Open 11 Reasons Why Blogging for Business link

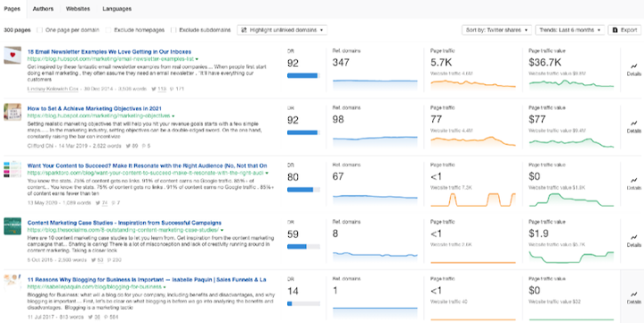pos(147,280)
